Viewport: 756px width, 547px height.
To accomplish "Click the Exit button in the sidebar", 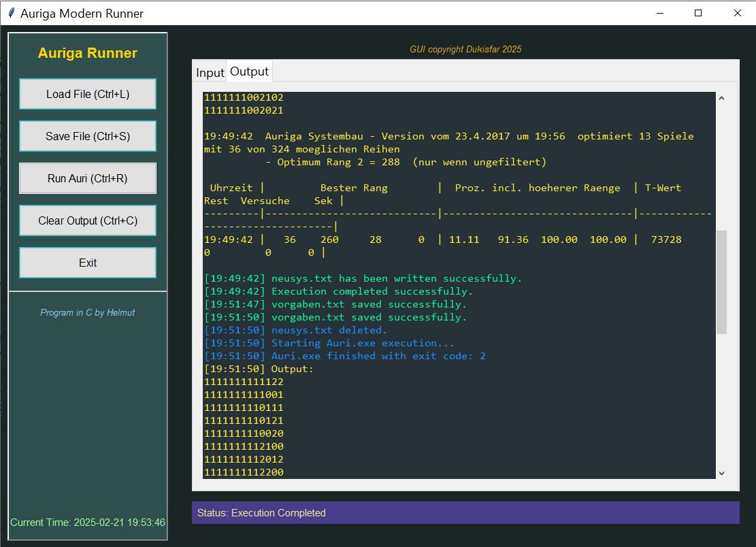I will (x=88, y=263).
